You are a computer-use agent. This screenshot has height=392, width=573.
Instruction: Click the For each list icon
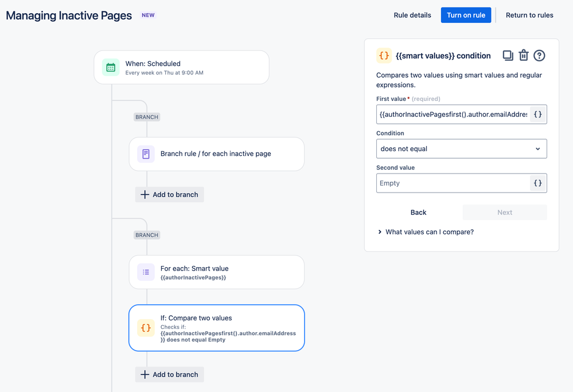(146, 272)
